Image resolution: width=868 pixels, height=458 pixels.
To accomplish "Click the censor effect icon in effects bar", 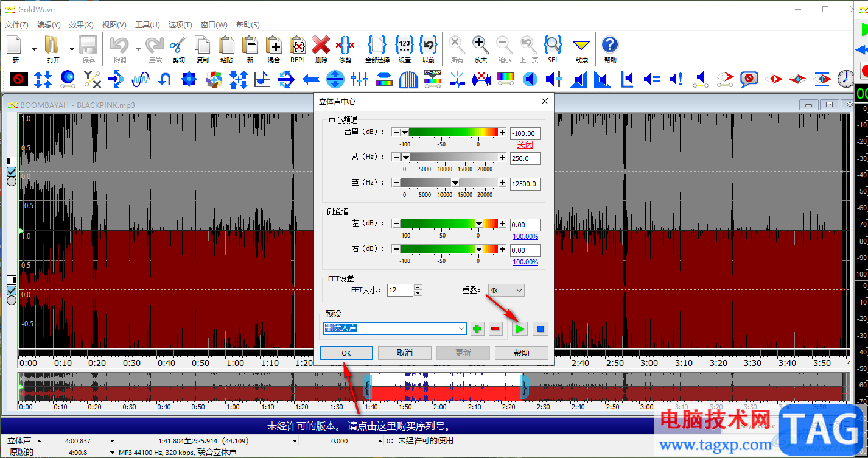I will tap(19, 79).
